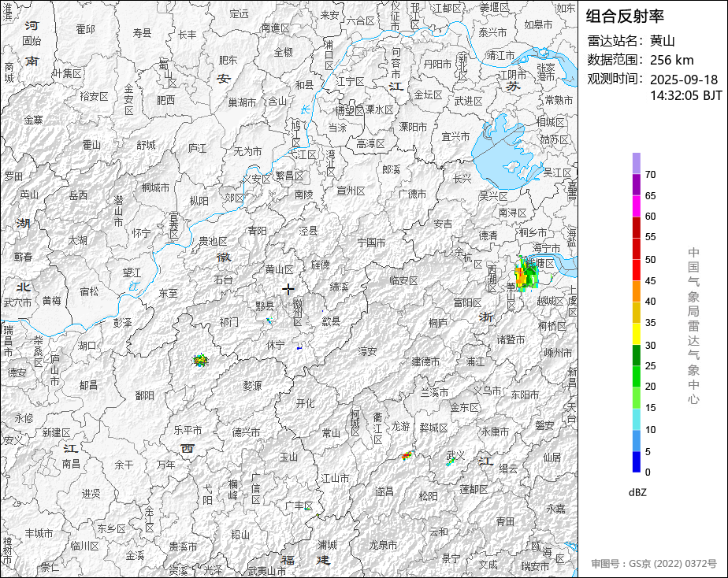Screen dimensions: 728x578
Task: Click the 数据范围 256 km text
Action: (641, 60)
